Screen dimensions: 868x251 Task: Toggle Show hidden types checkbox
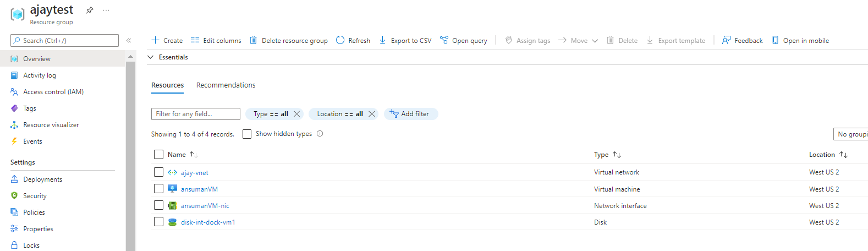point(247,134)
